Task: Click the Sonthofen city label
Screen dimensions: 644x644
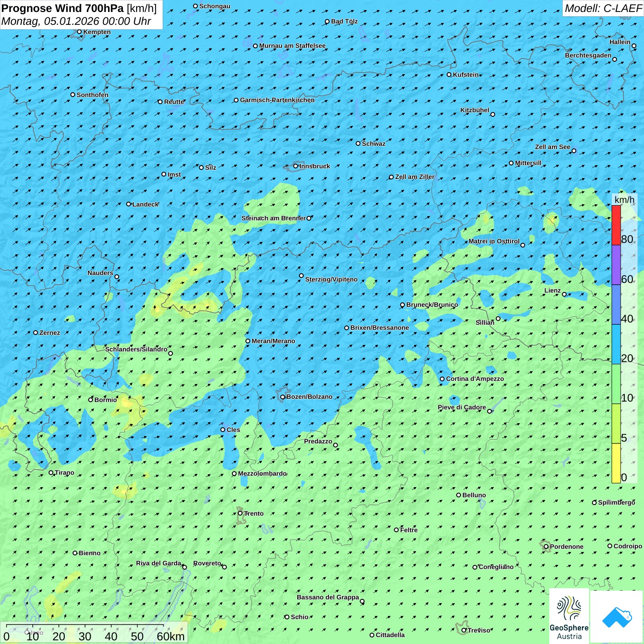Action: point(92,95)
